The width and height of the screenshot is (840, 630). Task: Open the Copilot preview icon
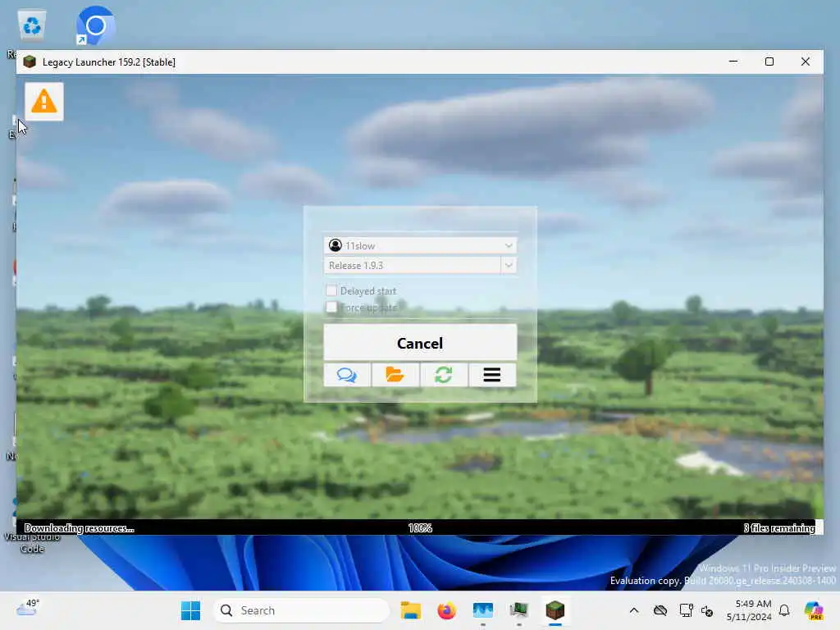tap(814, 610)
